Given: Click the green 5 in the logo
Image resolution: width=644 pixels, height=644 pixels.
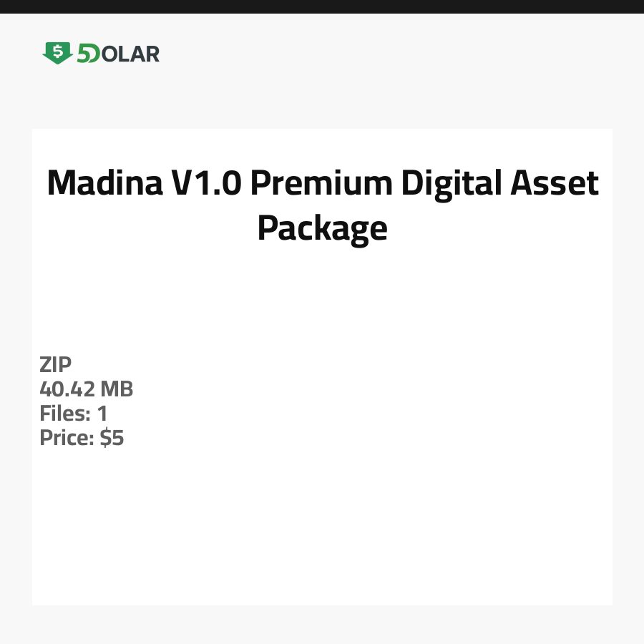Looking at the screenshot, I should (x=83, y=54).
